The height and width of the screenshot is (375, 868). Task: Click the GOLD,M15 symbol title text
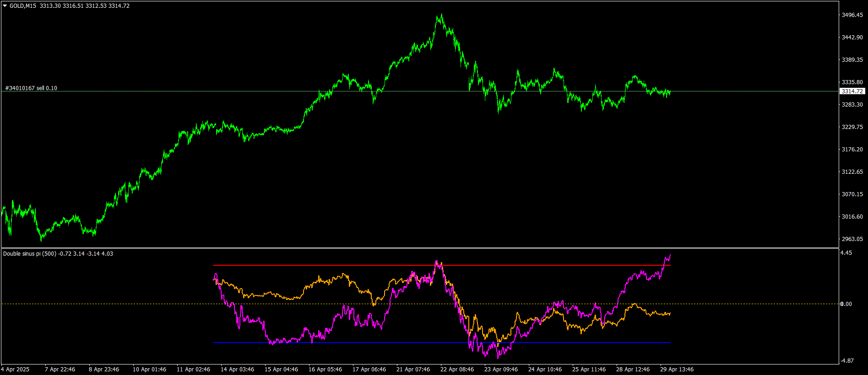click(23, 6)
